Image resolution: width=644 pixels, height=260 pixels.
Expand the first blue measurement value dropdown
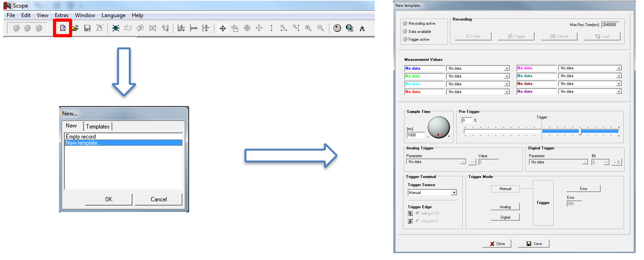(507, 68)
